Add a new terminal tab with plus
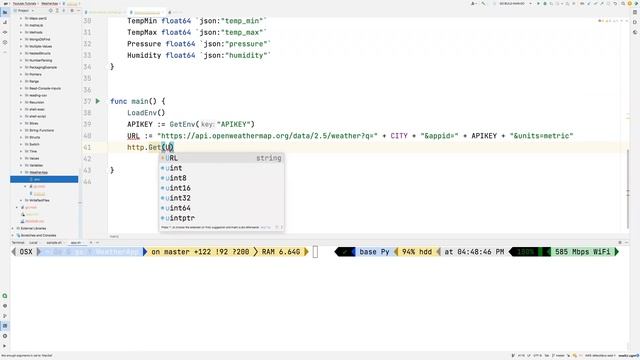Image resolution: width=640 pixels, height=360 pixels. [91, 242]
